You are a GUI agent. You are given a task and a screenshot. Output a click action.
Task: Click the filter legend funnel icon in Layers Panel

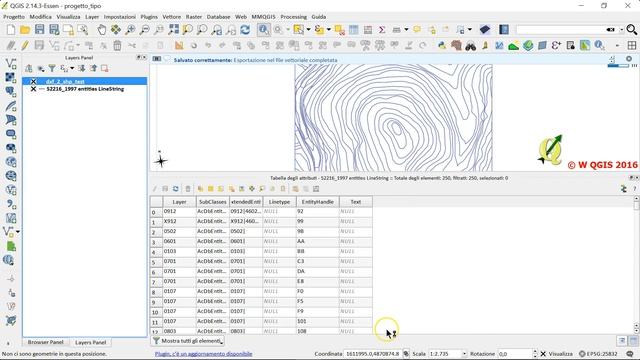[x=52, y=68]
